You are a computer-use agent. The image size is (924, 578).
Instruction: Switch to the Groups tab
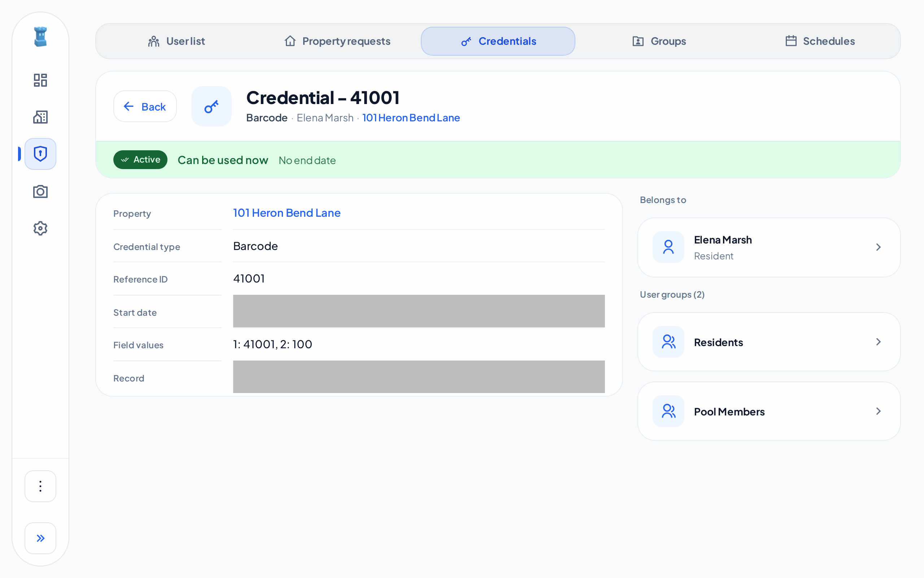click(x=659, y=41)
